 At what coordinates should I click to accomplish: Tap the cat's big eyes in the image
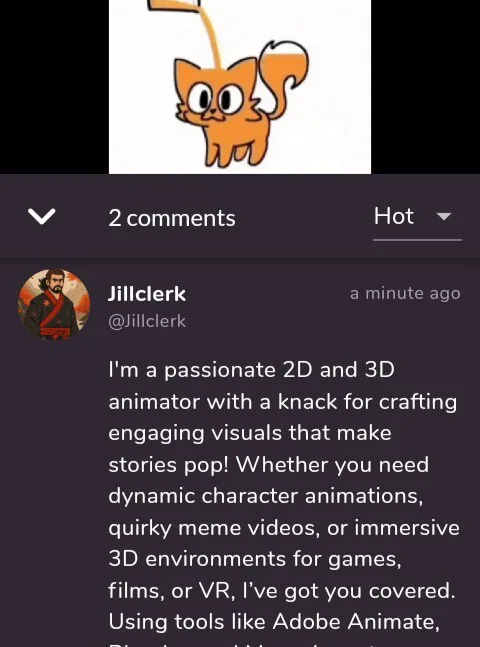pyautogui.click(x=215, y=98)
